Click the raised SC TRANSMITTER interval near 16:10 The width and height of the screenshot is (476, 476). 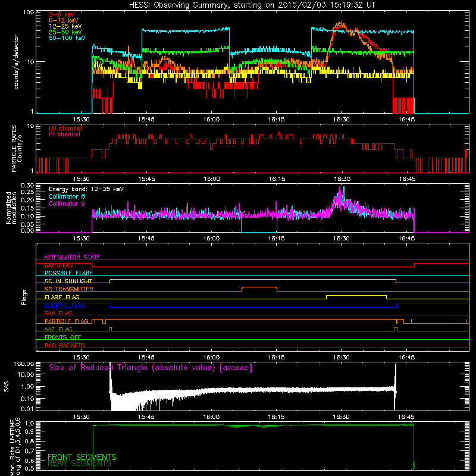(x=259, y=287)
